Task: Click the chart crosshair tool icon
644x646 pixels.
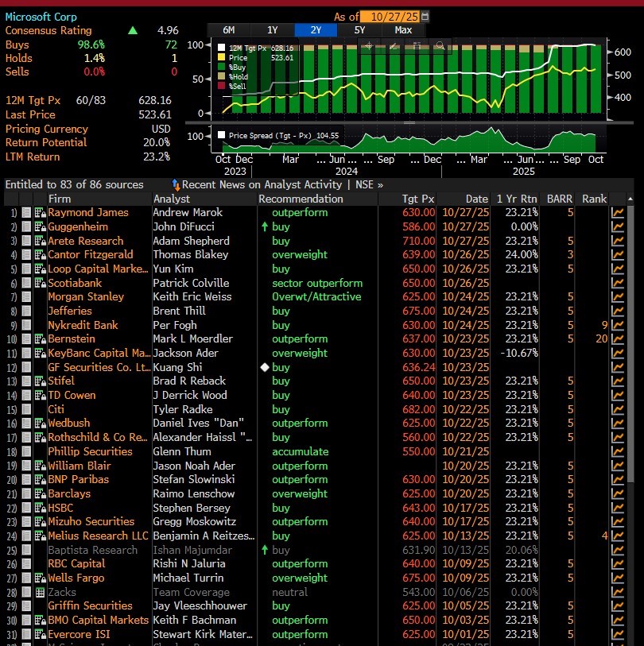Action: [369, 46]
